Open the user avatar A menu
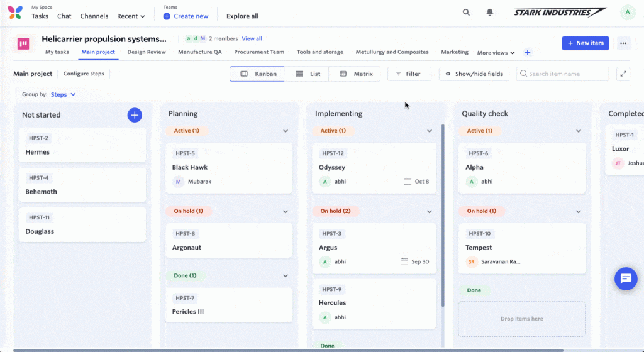The height and width of the screenshot is (352, 644). click(628, 13)
